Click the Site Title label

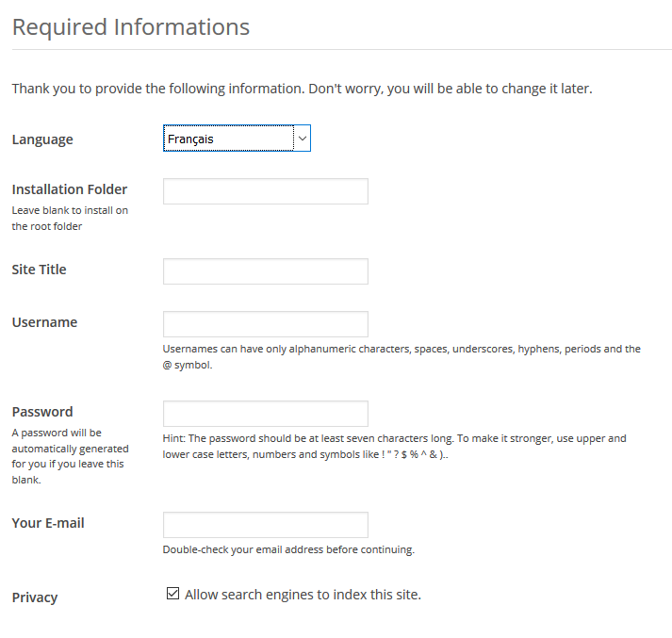point(39,270)
